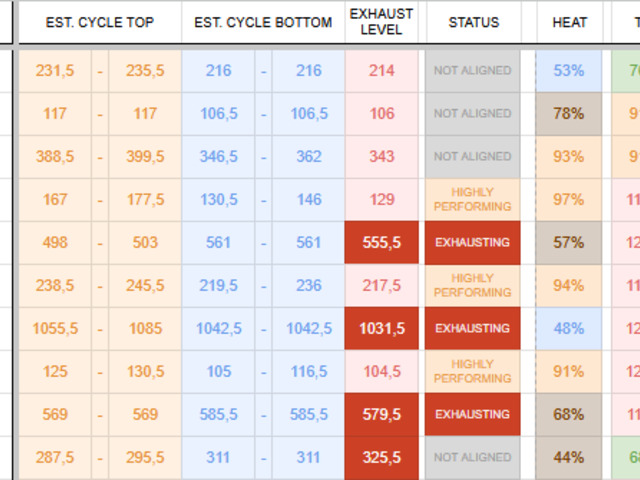Select the EXHAUSTING status next to 555,5

coord(472,242)
